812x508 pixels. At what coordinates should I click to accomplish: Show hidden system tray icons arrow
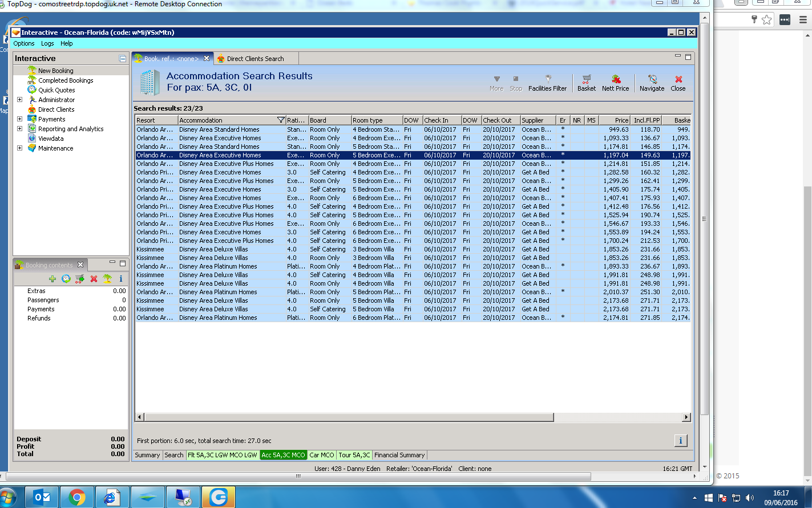tap(696, 498)
